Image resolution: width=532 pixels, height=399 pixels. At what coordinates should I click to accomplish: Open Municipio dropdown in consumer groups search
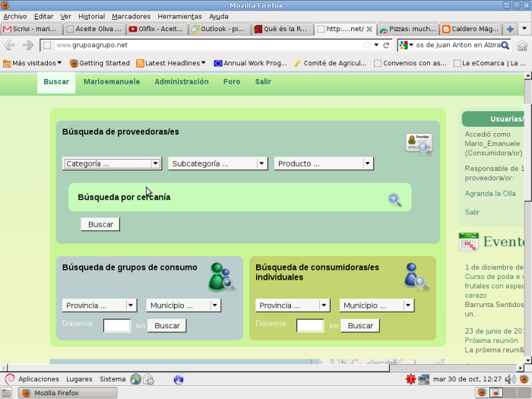click(184, 306)
